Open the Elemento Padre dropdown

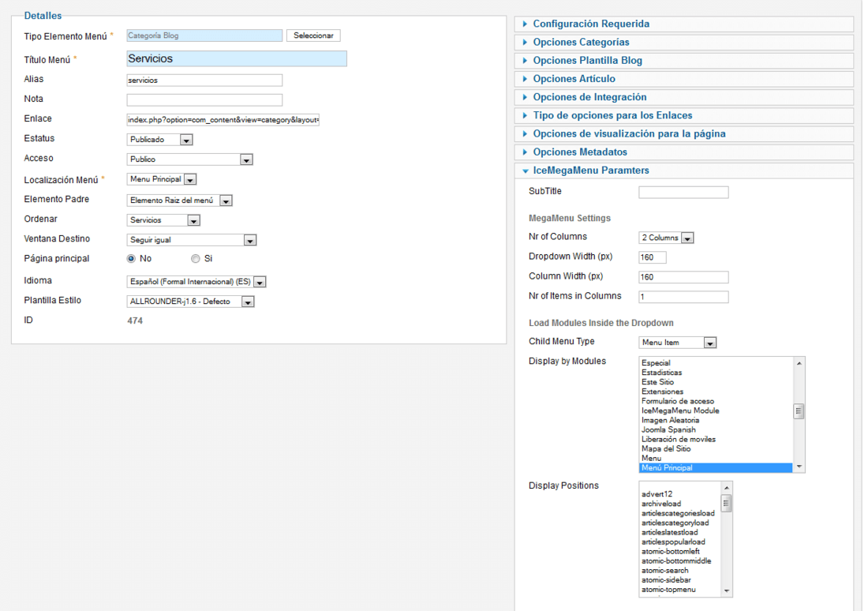pyautogui.click(x=179, y=201)
